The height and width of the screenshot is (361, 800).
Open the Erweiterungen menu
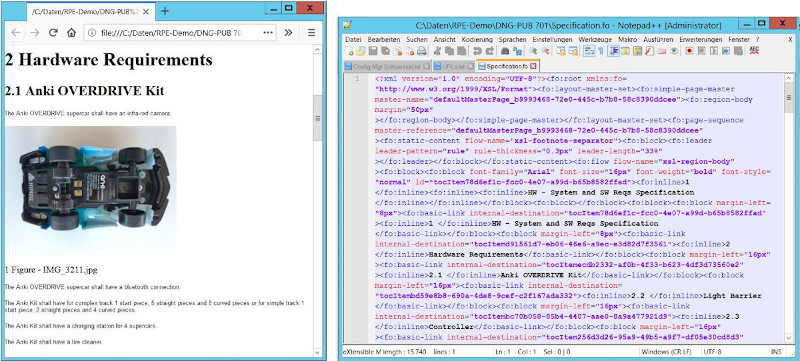point(701,39)
